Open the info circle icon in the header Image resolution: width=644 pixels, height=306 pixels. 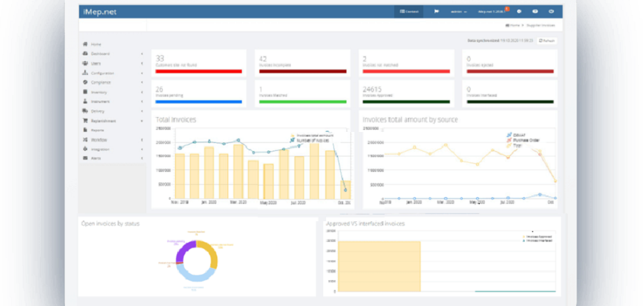(519, 11)
